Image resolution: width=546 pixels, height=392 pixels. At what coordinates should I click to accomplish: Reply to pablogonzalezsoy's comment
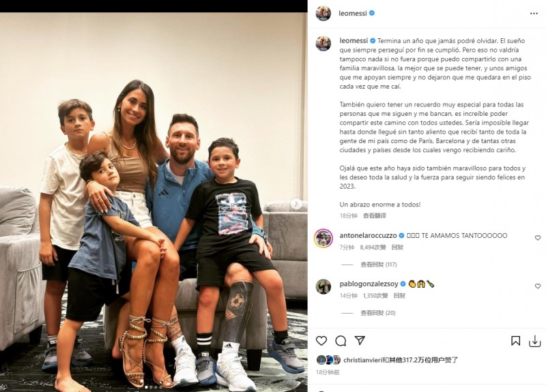point(399,296)
